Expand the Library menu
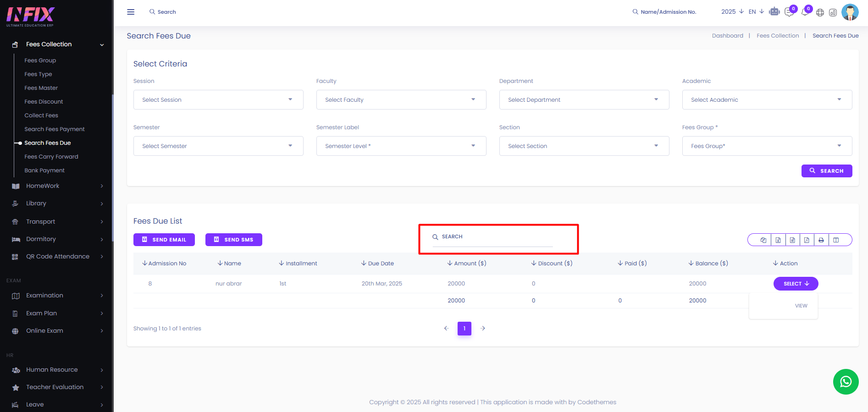The height and width of the screenshot is (412, 868). [57, 203]
